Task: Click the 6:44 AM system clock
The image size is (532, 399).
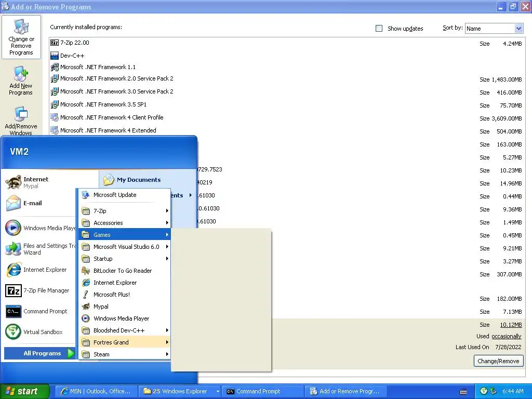Action: (x=513, y=391)
